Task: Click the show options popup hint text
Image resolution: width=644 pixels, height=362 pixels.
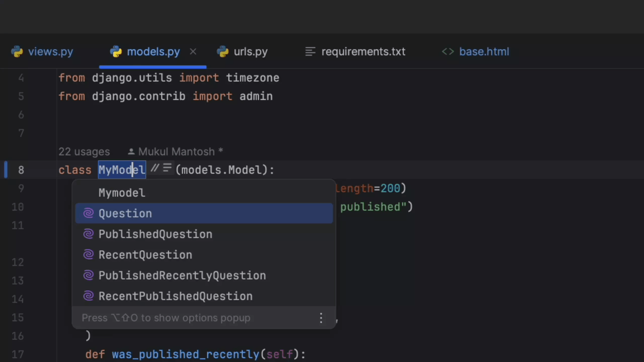Action: point(166,318)
